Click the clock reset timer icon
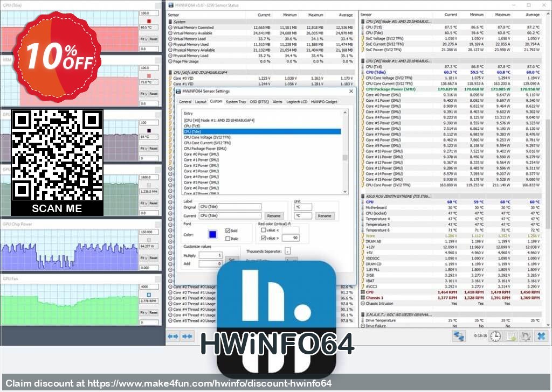 tap(495, 336)
